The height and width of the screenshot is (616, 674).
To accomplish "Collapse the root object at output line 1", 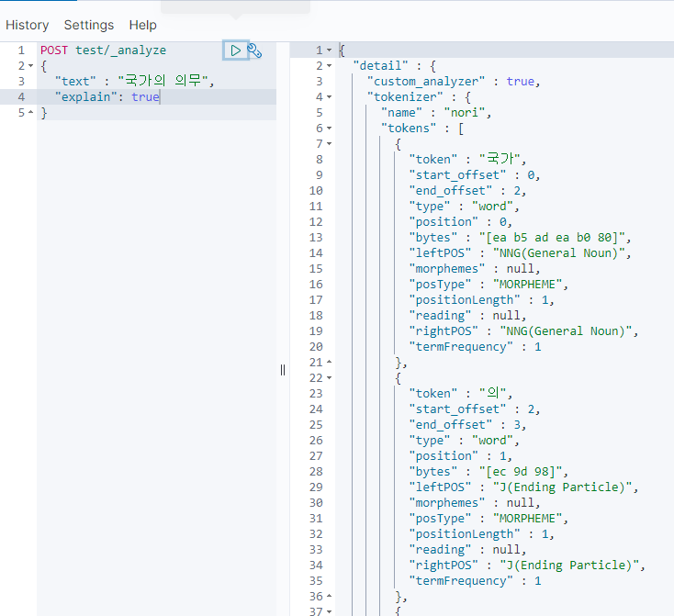I will pyautogui.click(x=330, y=50).
